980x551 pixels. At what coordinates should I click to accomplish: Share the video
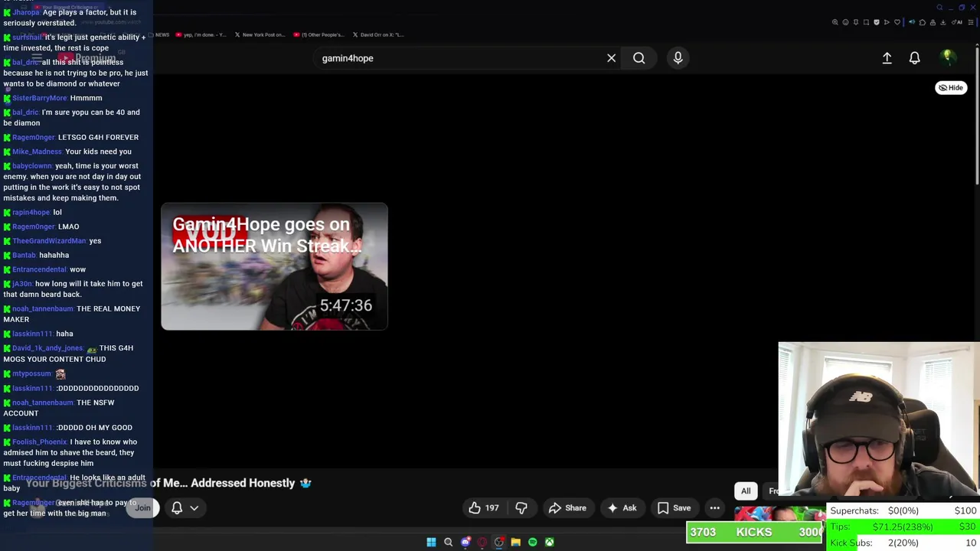coord(567,507)
